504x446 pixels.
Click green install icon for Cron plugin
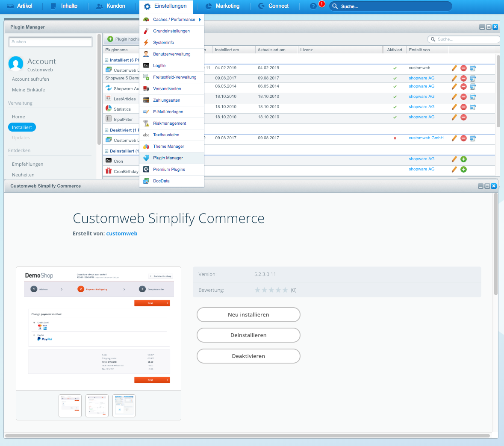click(x=463, y=159)
